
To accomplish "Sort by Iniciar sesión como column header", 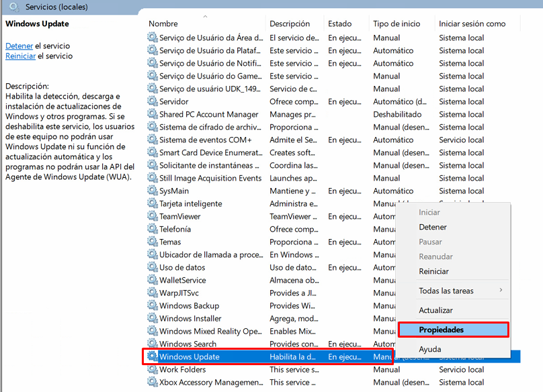I will [x=472, y=23].
